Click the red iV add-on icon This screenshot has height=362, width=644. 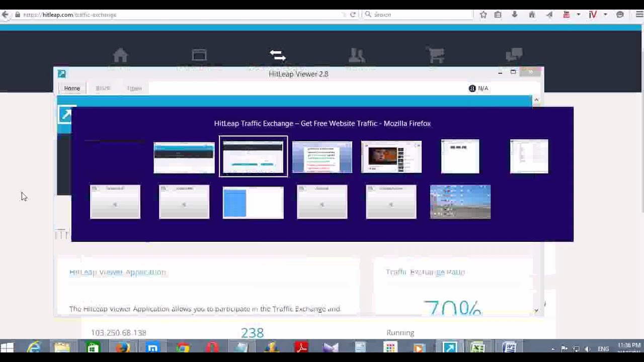coord(593,15)
